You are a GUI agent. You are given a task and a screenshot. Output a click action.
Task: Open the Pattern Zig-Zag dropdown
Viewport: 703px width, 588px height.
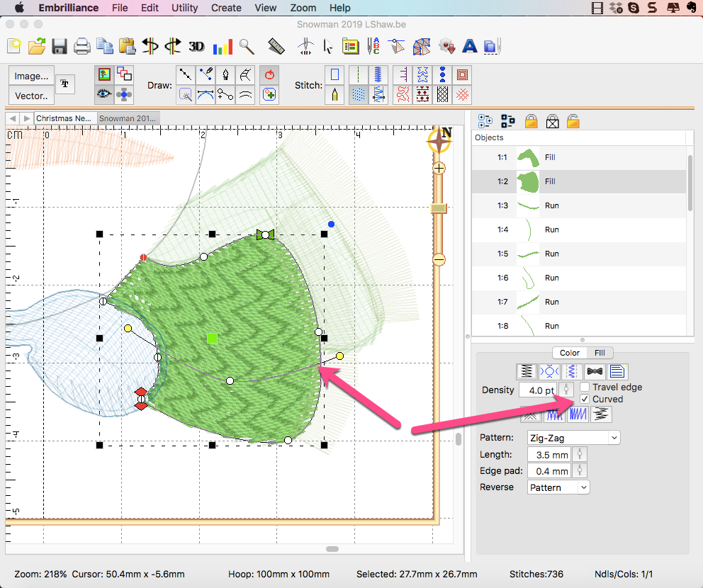(x=573, y=438)
